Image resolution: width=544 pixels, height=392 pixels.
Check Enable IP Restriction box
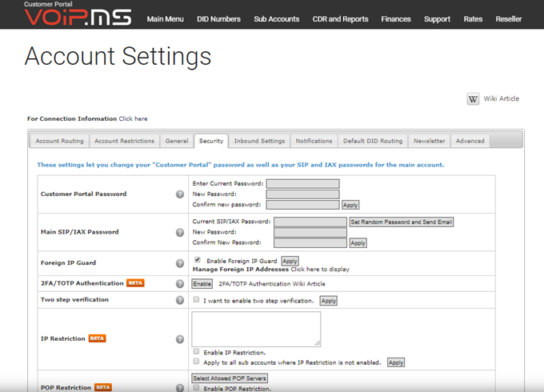click(x=196, y=351)
